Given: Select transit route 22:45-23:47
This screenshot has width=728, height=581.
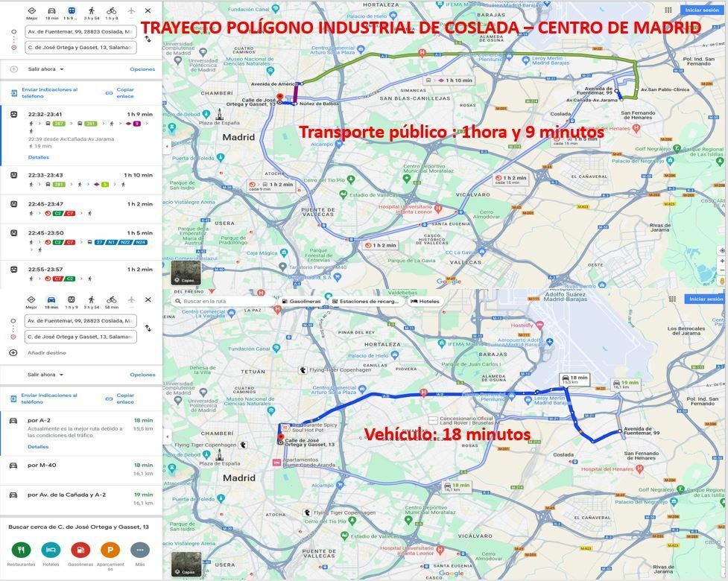Looking at the screenshot, I should [x=81, y=209].
